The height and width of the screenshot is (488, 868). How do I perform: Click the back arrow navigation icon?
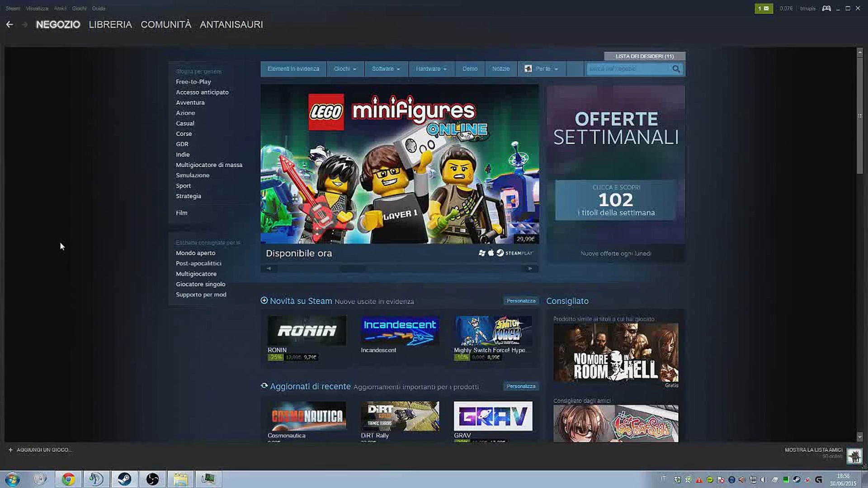(9, 24)
